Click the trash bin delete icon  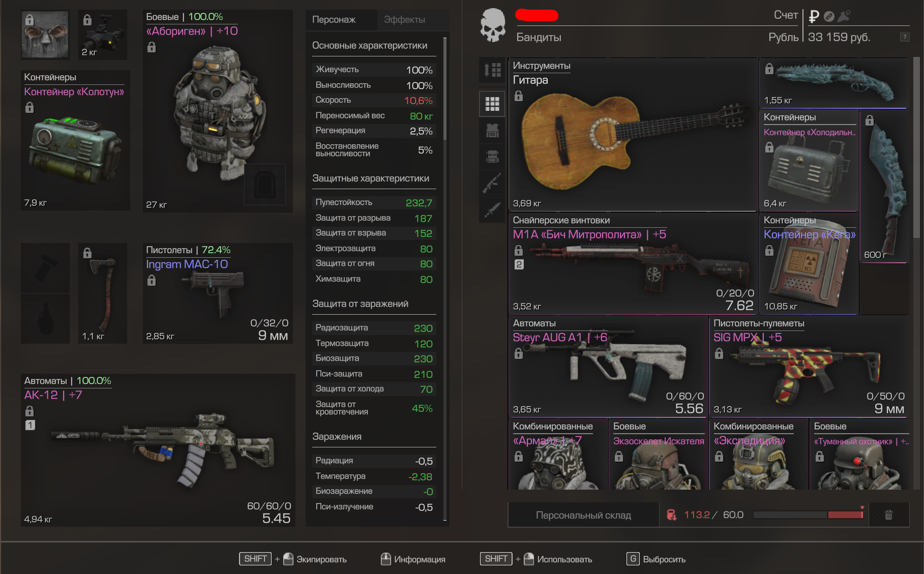[x=888, y=515]
